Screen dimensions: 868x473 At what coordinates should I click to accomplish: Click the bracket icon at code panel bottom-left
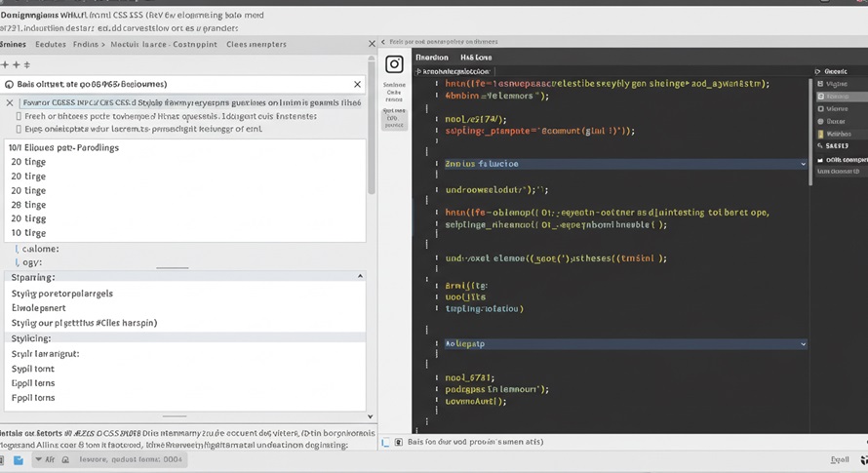tap(385, 442)
